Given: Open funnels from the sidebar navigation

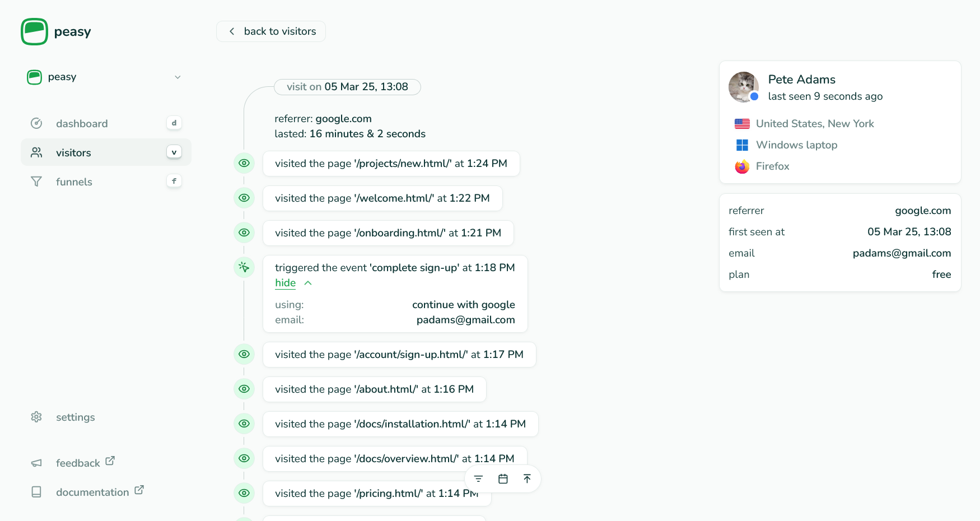Looking at the screenshot, I should click(74, 182).
